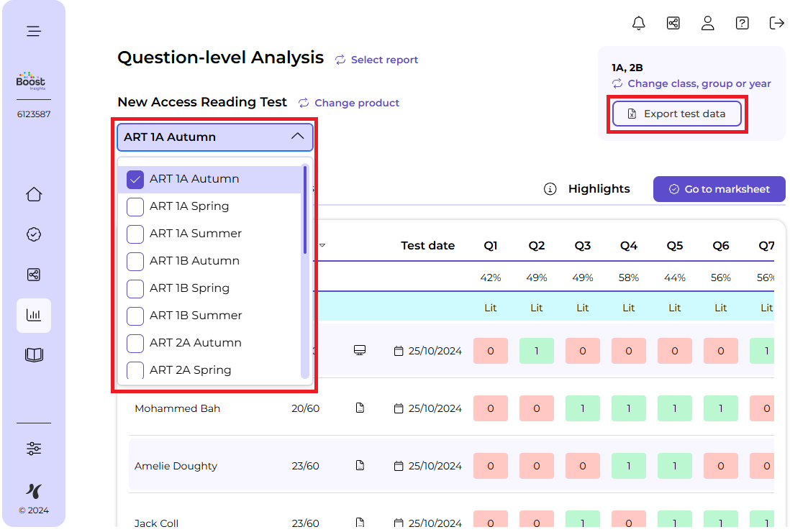The image size is (790, 532).
Task: Click the Export test data button
Action: point(676,114)
